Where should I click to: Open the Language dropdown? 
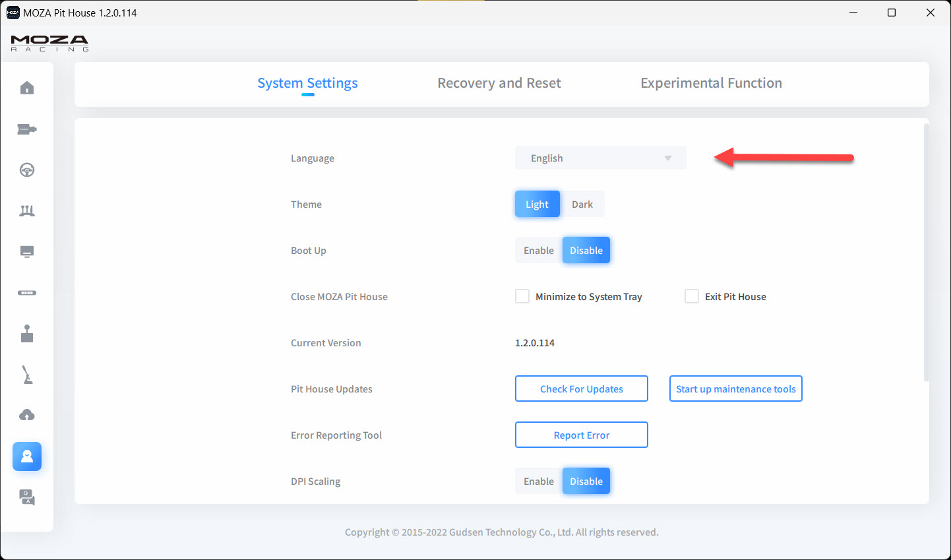click(x=600, y=158)
